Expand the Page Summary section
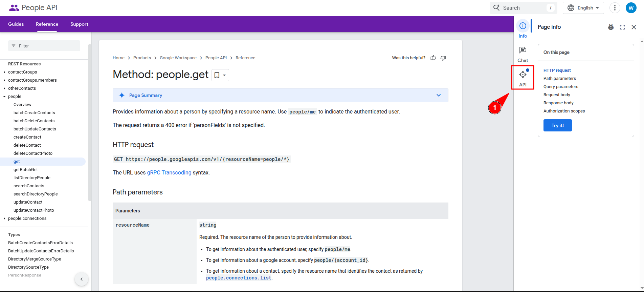 [439, 95]
